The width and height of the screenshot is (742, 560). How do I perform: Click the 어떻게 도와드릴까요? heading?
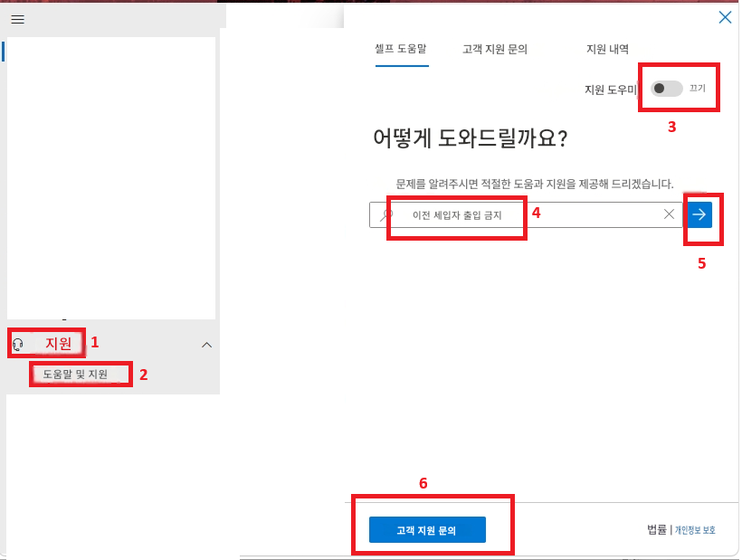[x=470, y=138]
